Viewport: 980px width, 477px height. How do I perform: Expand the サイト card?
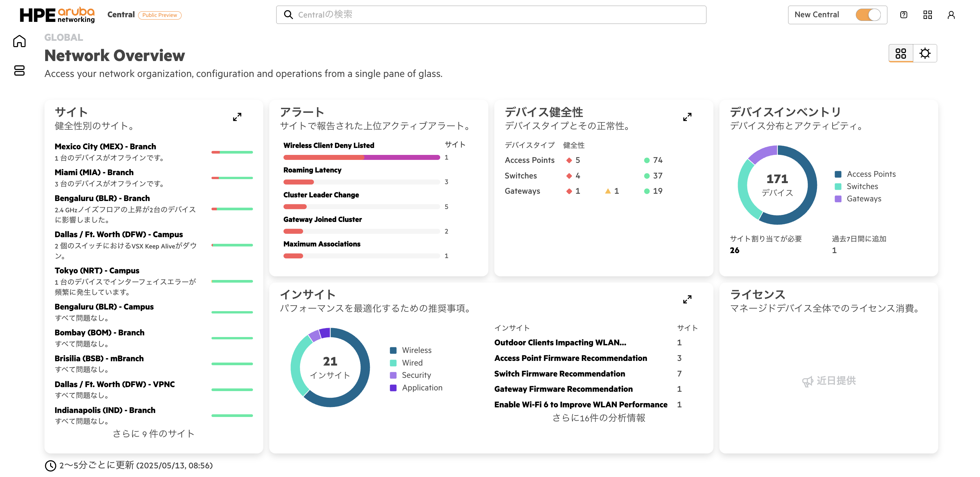pos(237,117)
